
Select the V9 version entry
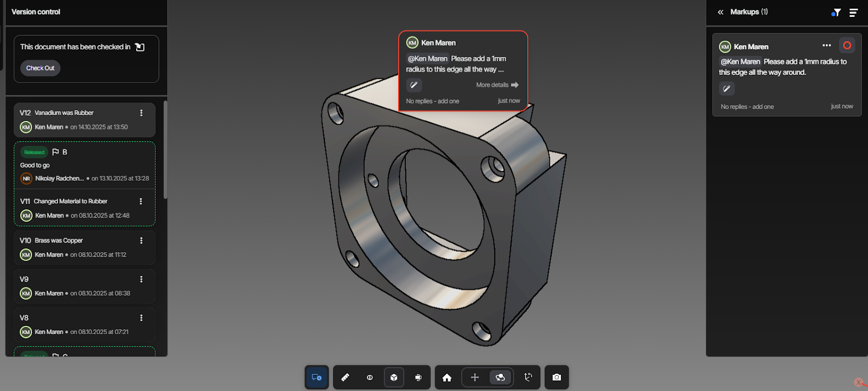(x=85, y=286)
